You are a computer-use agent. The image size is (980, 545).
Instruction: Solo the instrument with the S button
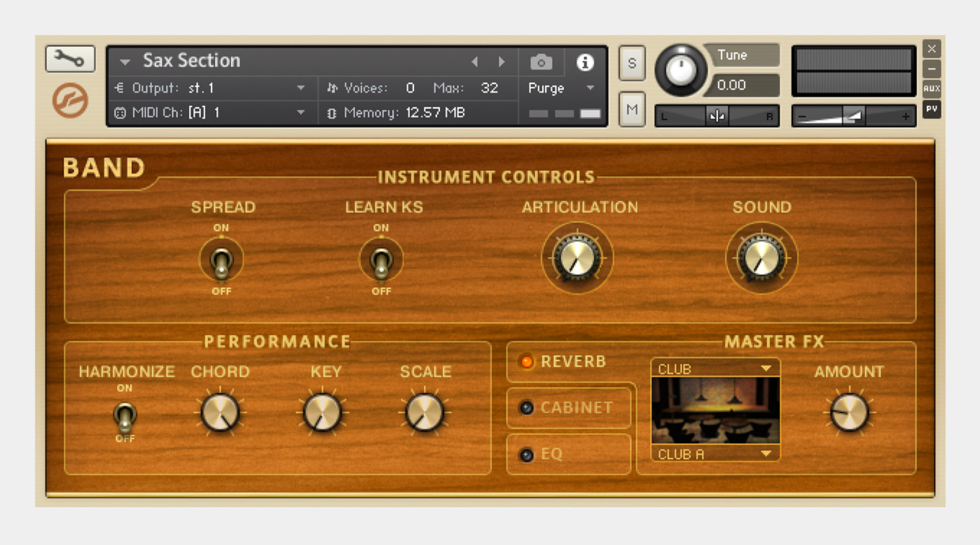631,63
